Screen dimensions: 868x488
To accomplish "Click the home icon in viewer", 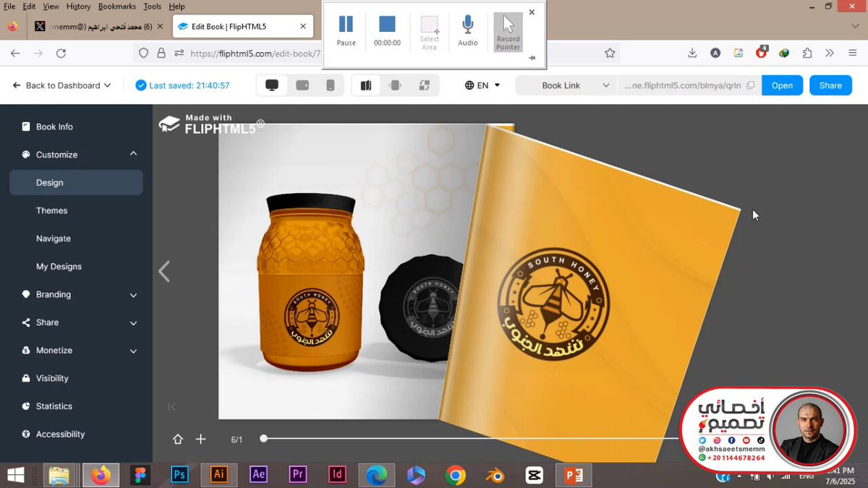I will (x=178, y=439).
